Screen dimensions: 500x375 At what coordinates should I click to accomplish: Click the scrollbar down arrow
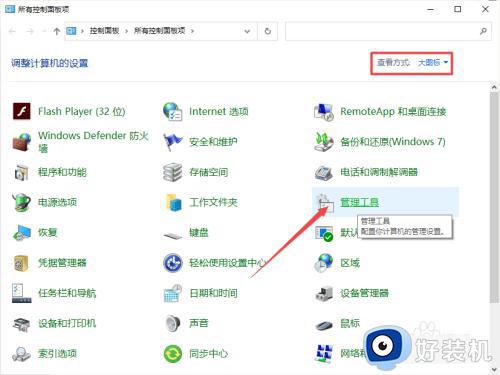494,369
